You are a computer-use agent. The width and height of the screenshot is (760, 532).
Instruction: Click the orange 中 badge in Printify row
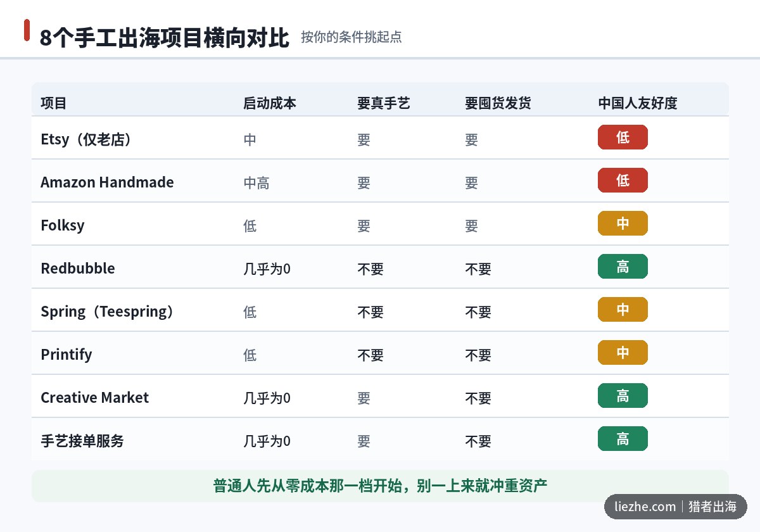[x=623, y=353]
